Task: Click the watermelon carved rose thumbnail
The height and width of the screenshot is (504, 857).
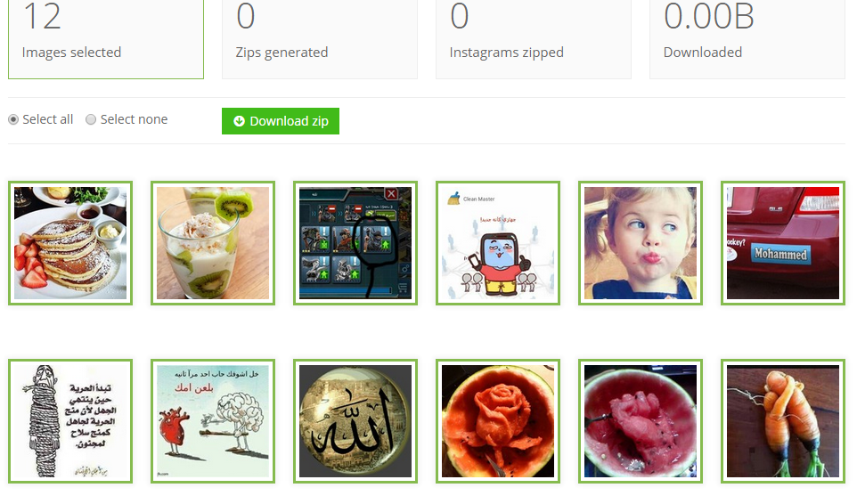Action: pos(498,421)
